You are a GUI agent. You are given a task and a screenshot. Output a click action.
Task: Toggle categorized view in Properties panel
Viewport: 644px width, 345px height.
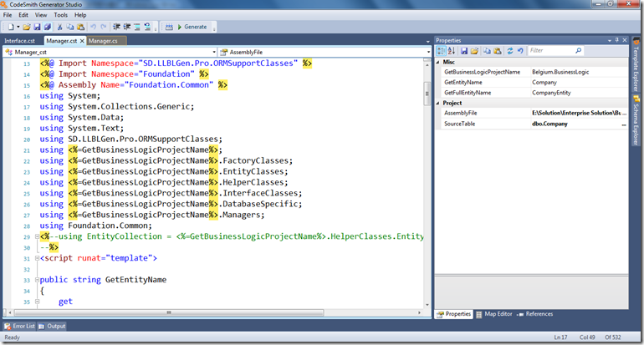pos(441,51)
